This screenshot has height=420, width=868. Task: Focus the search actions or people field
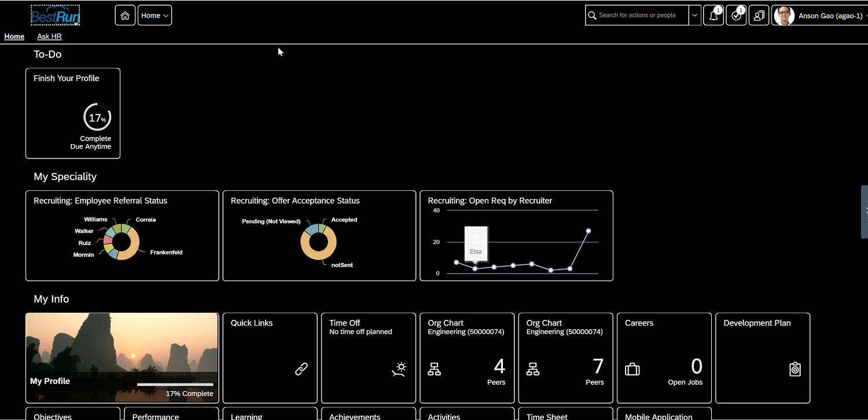637,16
